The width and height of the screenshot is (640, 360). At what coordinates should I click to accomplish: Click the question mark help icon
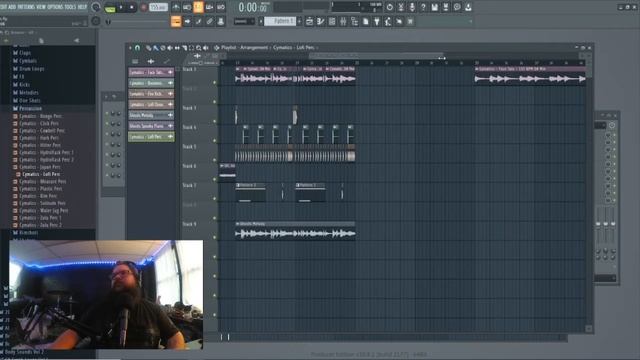click(423, 7)
